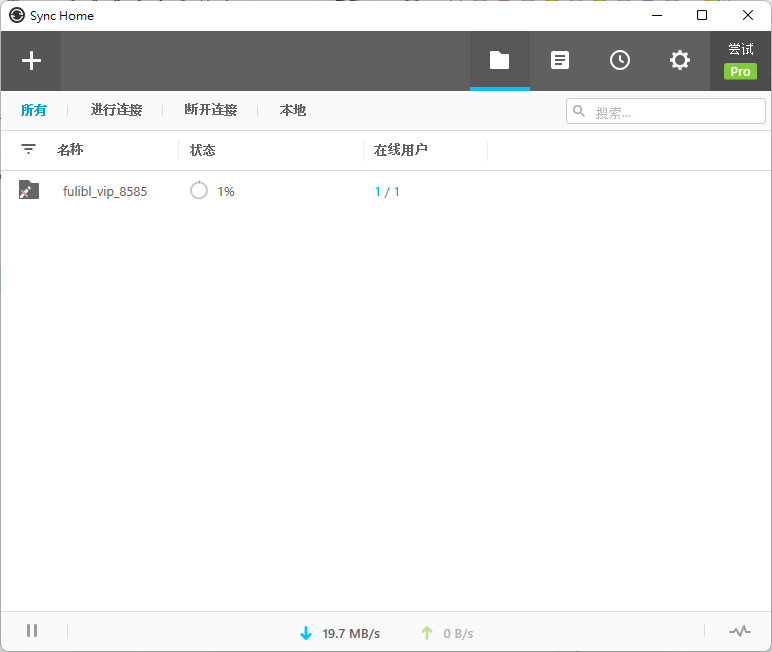Open the notes list icon
772x652 pixels.
(x=560, y=61)
